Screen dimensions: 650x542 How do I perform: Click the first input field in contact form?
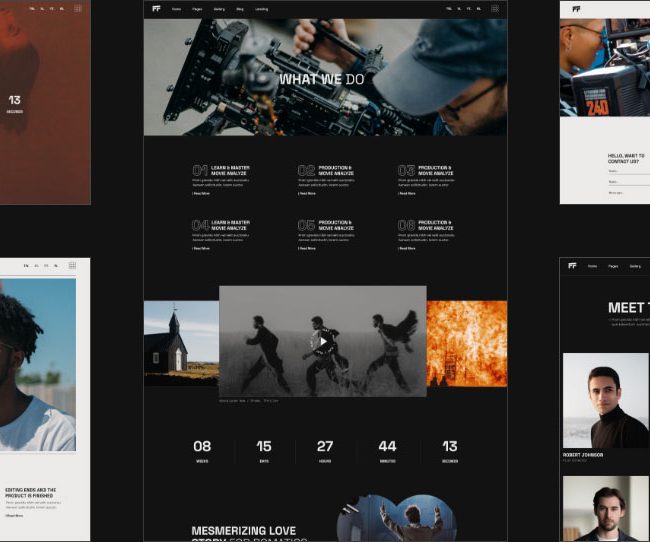[628, 171]
